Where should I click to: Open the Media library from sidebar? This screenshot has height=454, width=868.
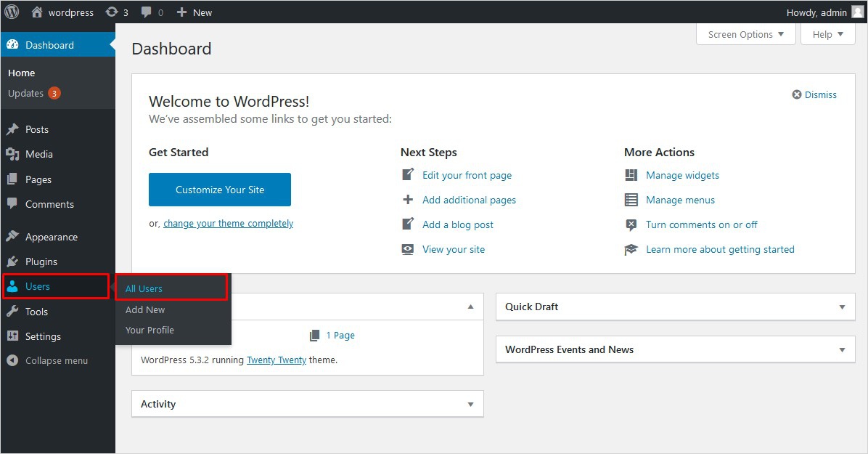tap(38, 154)
